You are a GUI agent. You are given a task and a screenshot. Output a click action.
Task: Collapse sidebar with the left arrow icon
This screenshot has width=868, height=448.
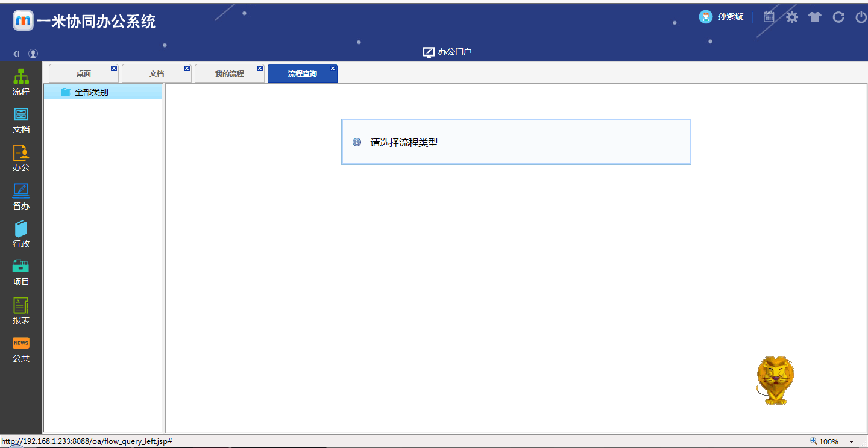coord(16,54)
